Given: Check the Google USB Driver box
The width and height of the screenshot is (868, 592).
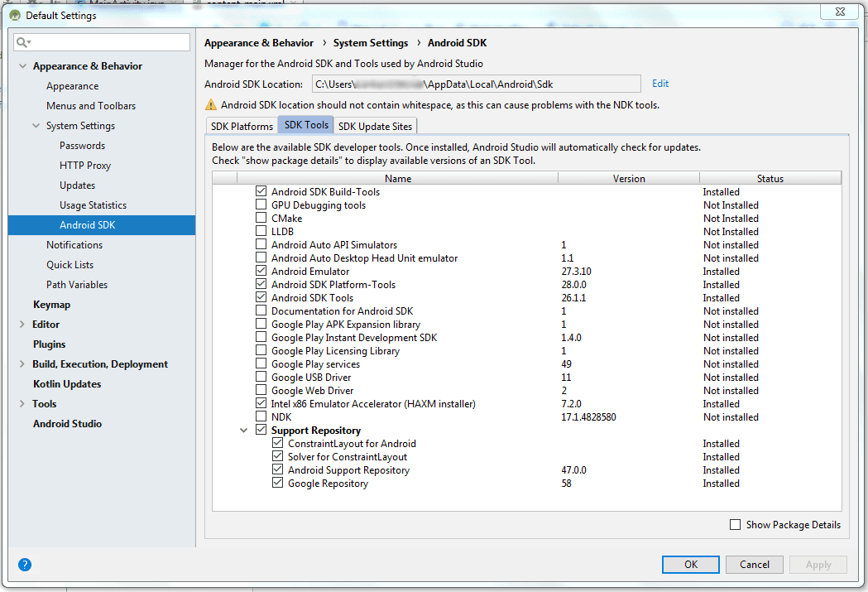Looking at the screenshot, I should point(261,377).
